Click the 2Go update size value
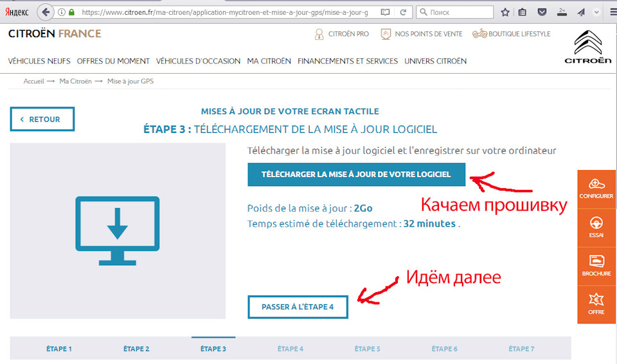This screenshot has height=364, width=617. (x=362, y=209)
